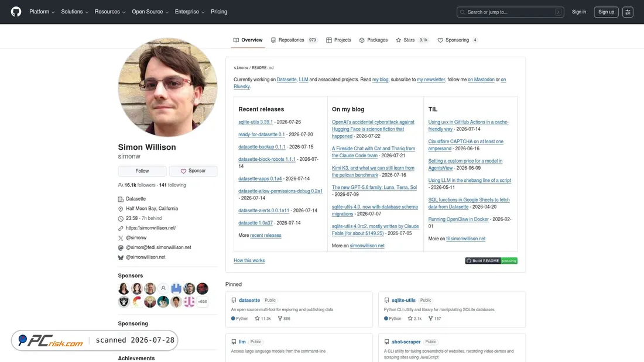
Task: Read the Kimi K3 pelican benchmark post
Action: [373, 171]
